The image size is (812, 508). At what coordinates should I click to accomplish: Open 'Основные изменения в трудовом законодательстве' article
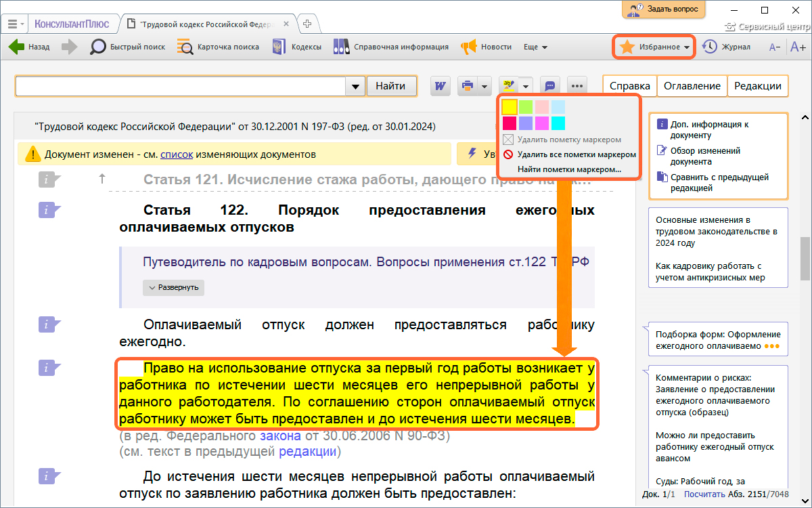pos(717,232)
